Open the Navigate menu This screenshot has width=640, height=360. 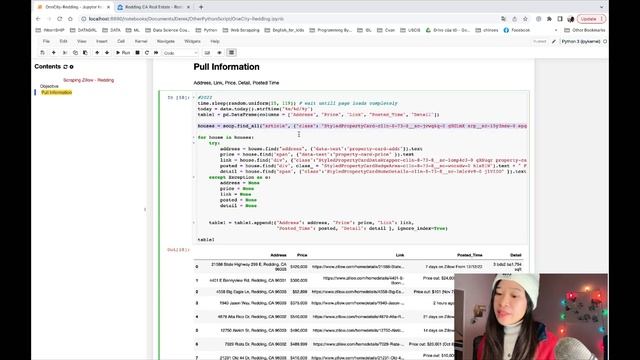(166, 41)
